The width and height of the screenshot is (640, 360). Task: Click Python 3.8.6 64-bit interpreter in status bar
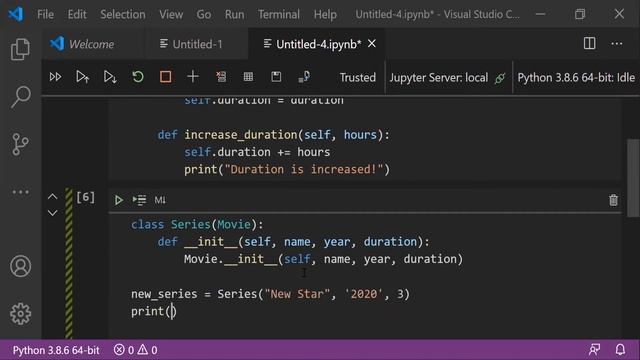click(56, 350)
